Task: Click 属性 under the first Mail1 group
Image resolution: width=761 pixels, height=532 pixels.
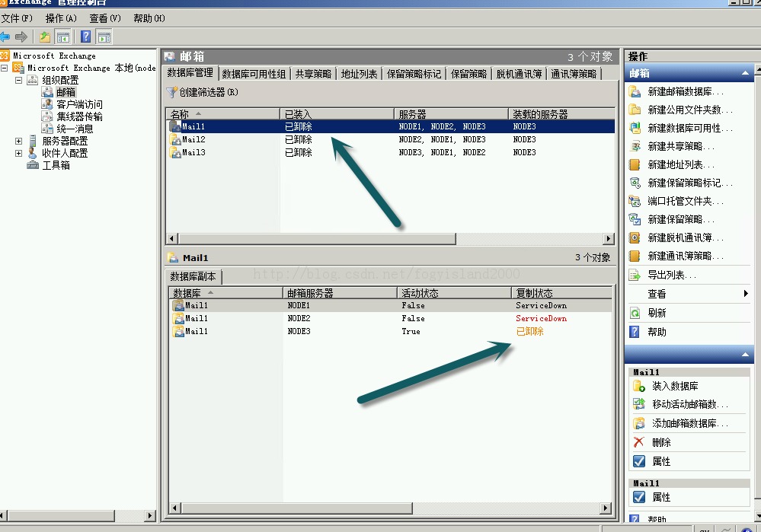Action: click(661, 462)
